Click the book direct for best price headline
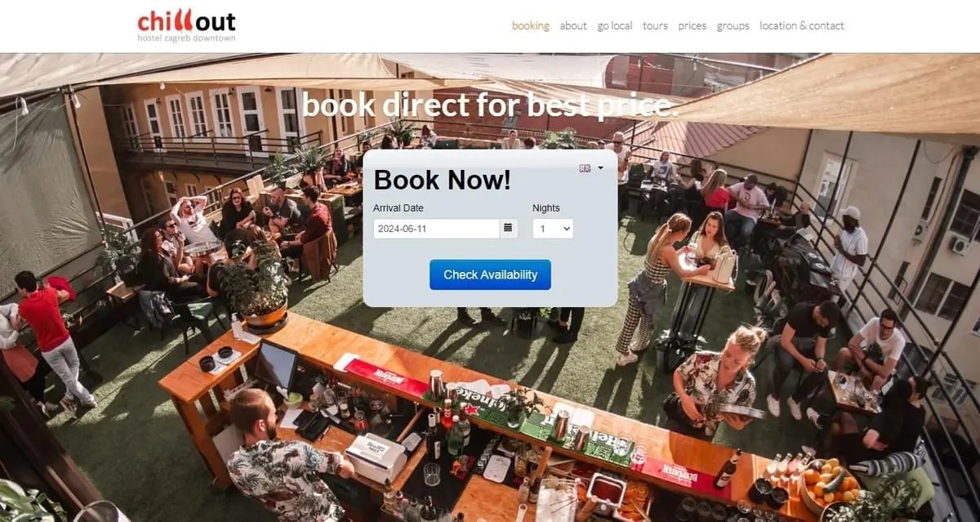This screenshot has width=980, height=522. (x=491, y=104)
